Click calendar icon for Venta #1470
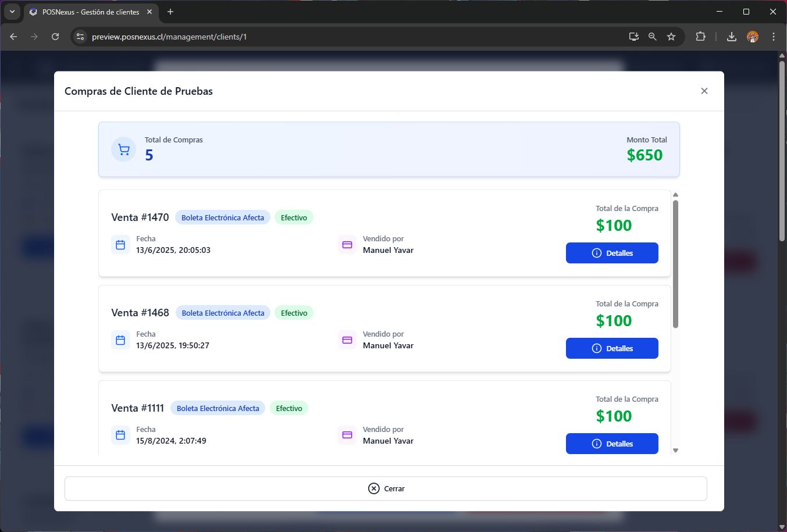The width and height of the screenshot is (787, 532). point(120,245)
